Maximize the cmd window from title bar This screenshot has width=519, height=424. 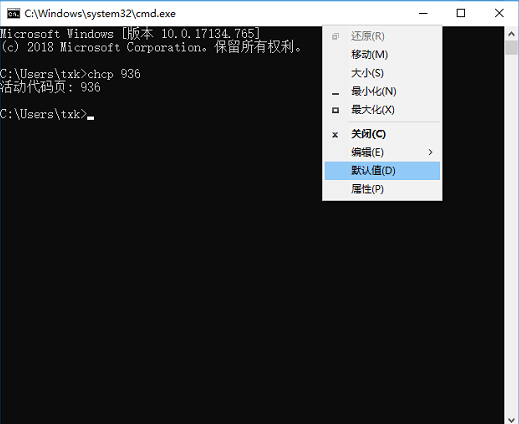pyautogui.click(x=461, y=13)
